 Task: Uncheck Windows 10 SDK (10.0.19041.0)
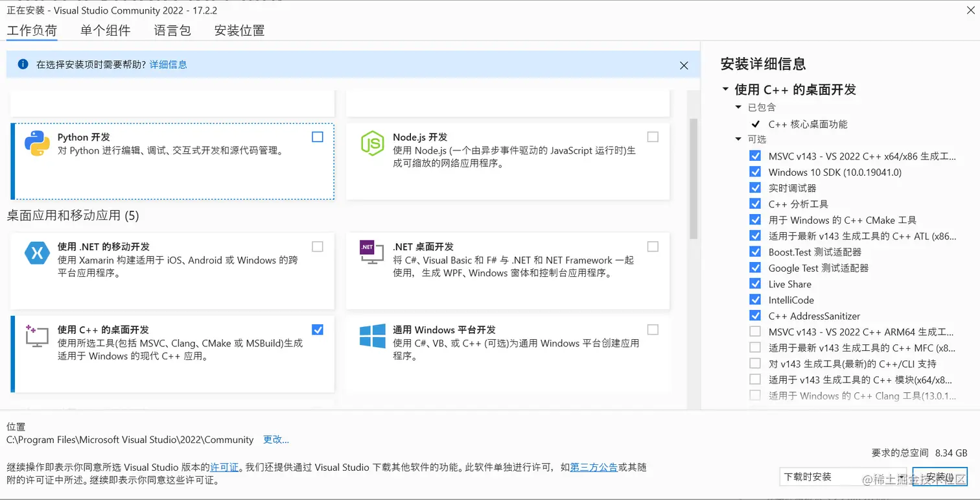click(755, 172)
